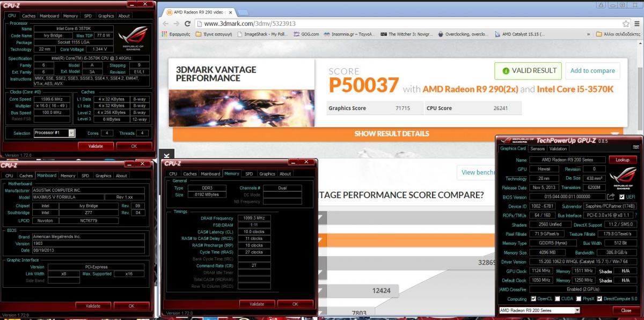Switch to the Caches tab in the CPU-Z CPU window

[x=28, y=16]
